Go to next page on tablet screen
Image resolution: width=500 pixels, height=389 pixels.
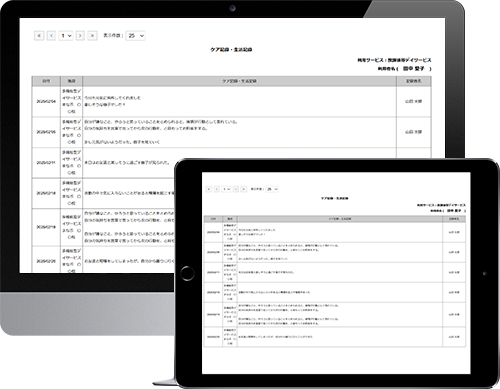click(236, 189)
